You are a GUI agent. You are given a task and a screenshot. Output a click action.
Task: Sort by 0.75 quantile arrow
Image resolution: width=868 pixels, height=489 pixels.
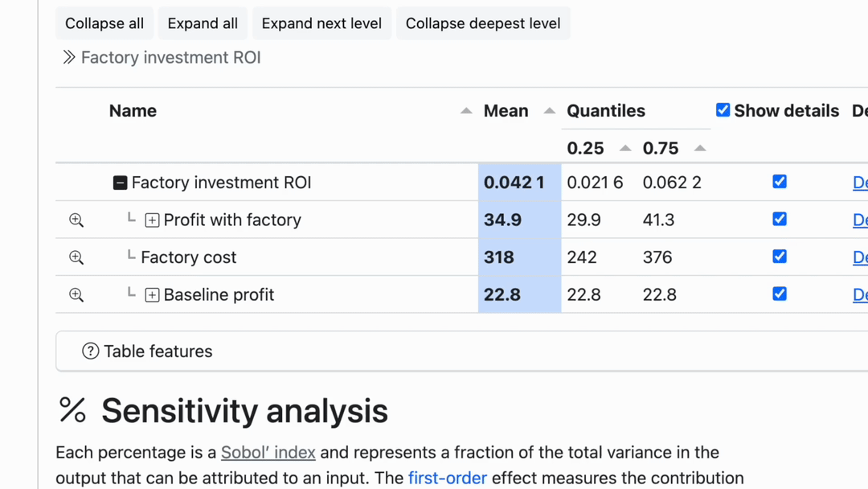coord(700,149)
